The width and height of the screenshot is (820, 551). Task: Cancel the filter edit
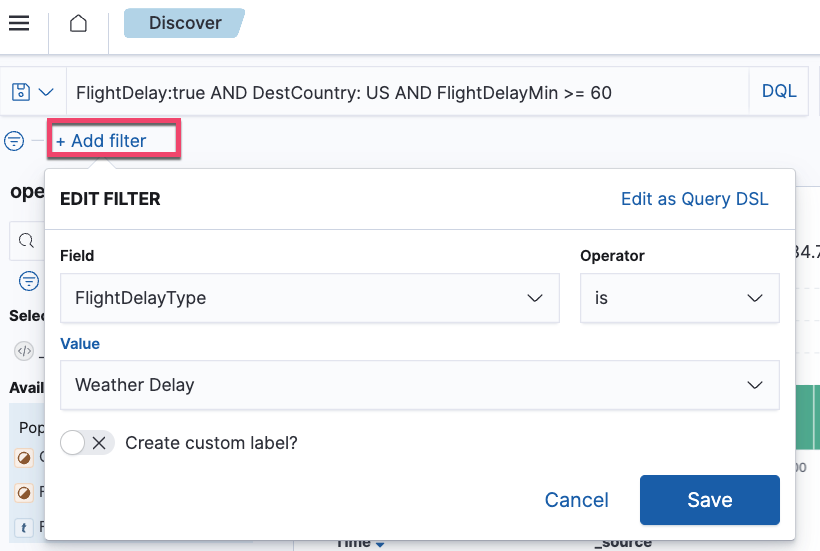click(576, 500)
